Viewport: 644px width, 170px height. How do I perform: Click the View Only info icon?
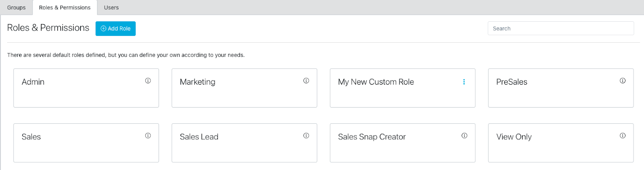pyautogui.click(x=623, y=136)
